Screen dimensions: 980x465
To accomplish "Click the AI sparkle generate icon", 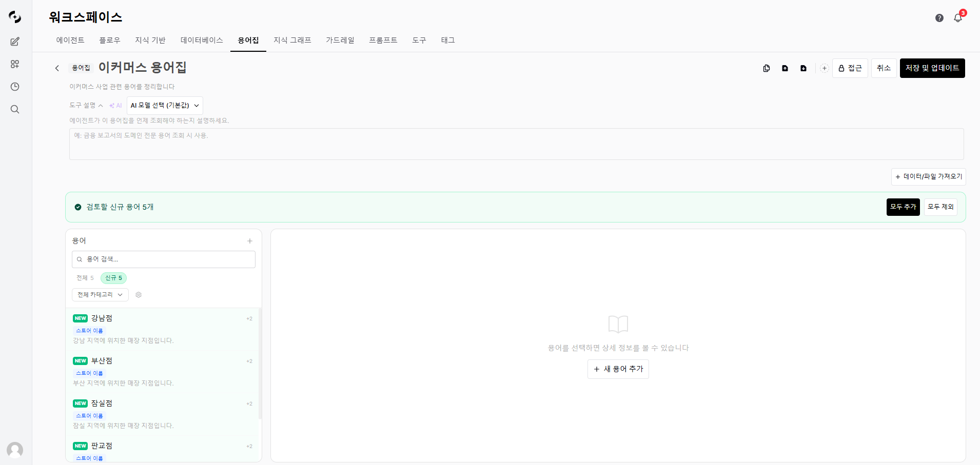I will pos(115,106).
